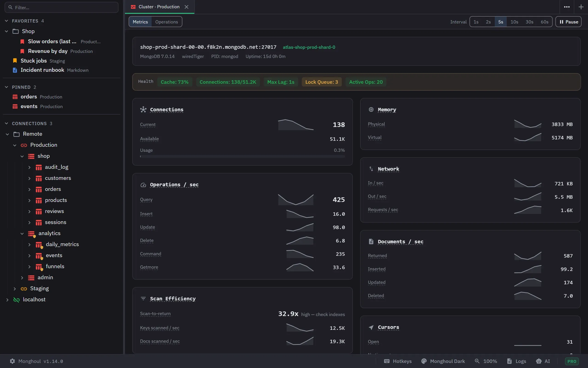Set interval to 1s
Image resolution: width=588 pixels, height=368 pixels.
[x=476, y=22]
